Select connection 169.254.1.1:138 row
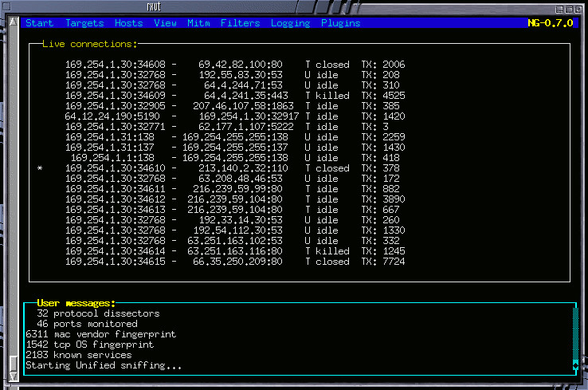The width and height of the screenshot is (588, 390). pos(235,158)
